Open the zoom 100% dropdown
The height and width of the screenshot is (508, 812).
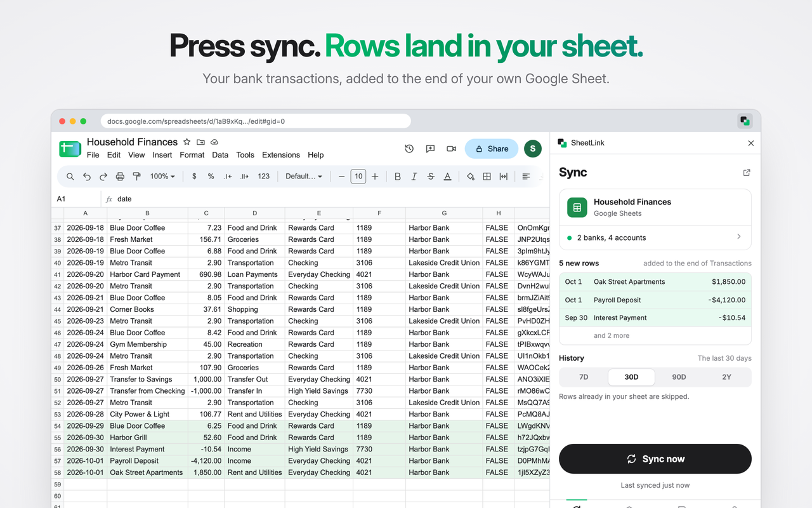coord(162,177)
